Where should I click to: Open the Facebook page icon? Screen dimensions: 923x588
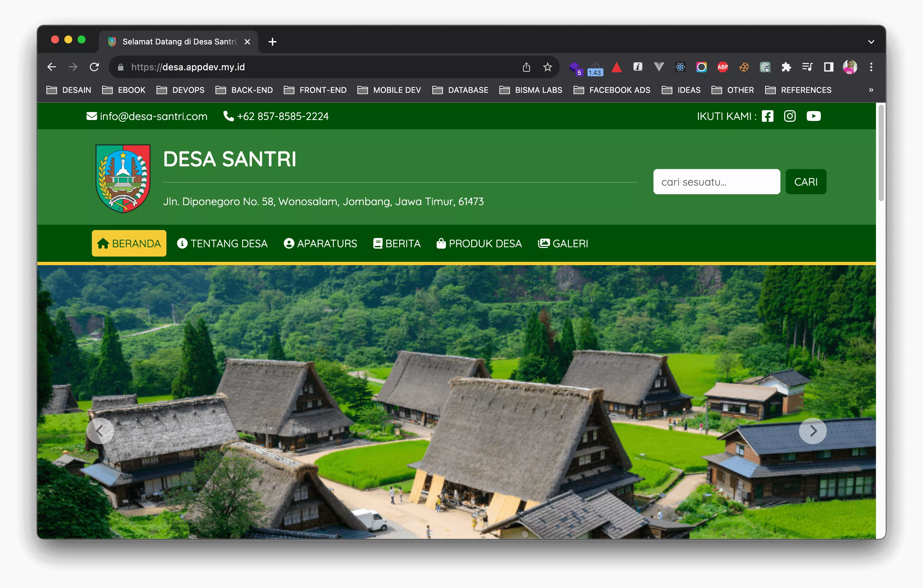[768, 116]
